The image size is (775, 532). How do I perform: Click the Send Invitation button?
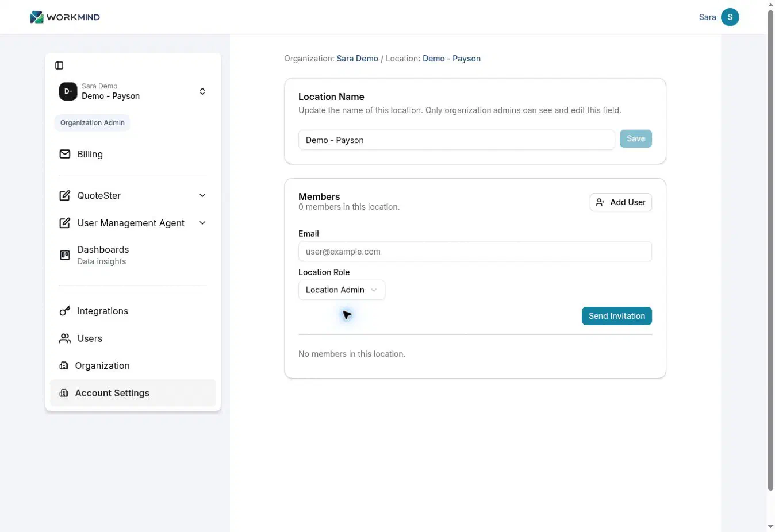[617, 316]
